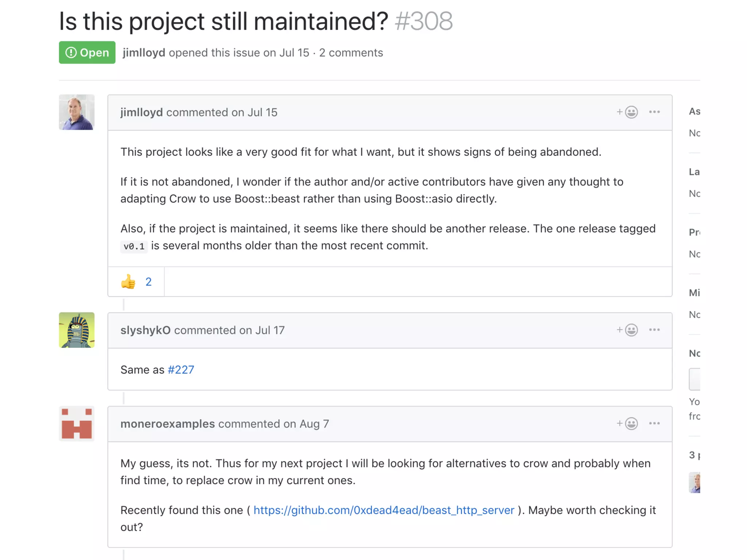The width and height of the screenshot is (747, 560).
Task: Add a reaction to jimlloyd's comment
Action: tap(627, 112)
